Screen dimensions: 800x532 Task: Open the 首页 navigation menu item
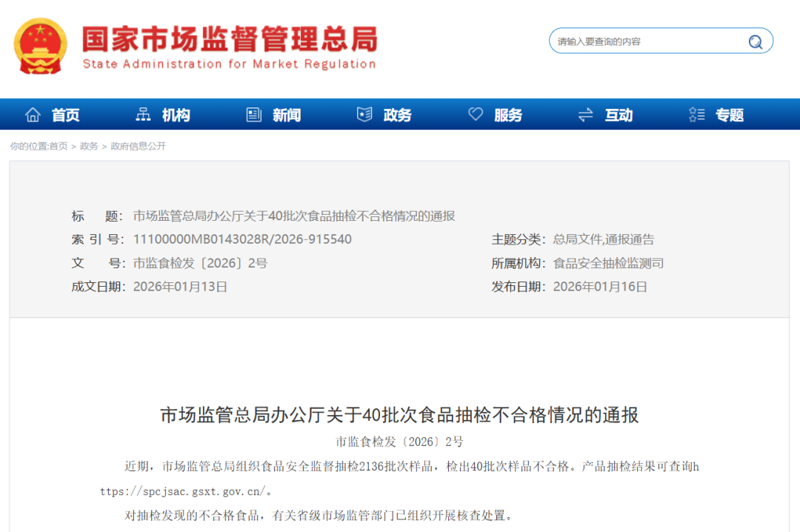[x=65, y=116]
